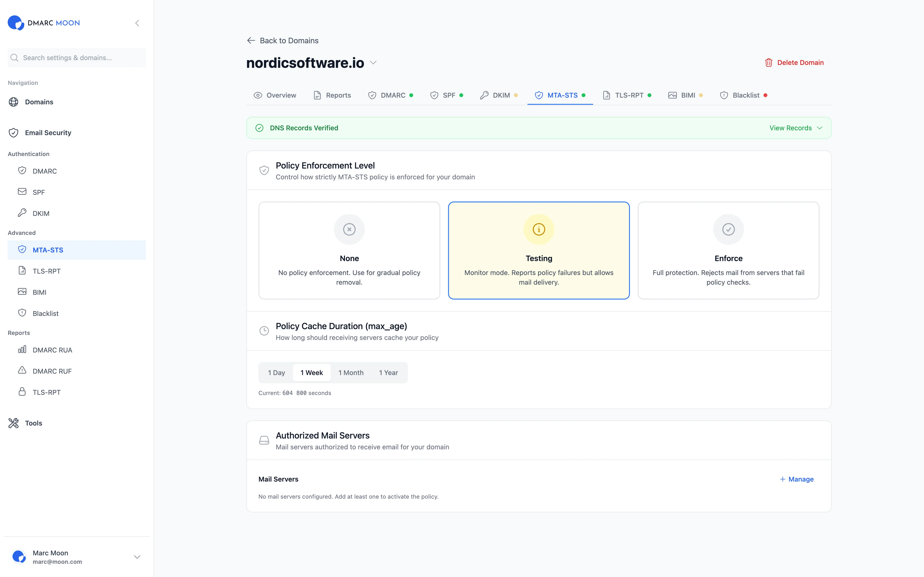The image size is (924, 577).
Task: Collapse the sidebar with the chevron icon
Action: coord(137,23)
